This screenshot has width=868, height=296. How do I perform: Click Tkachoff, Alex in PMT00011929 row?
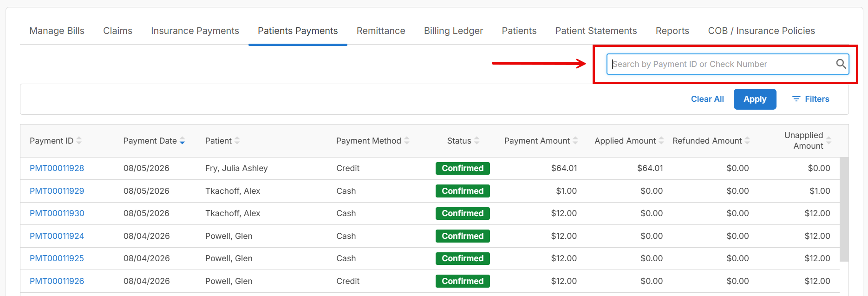pyautogui.click(x=233, y=191)
